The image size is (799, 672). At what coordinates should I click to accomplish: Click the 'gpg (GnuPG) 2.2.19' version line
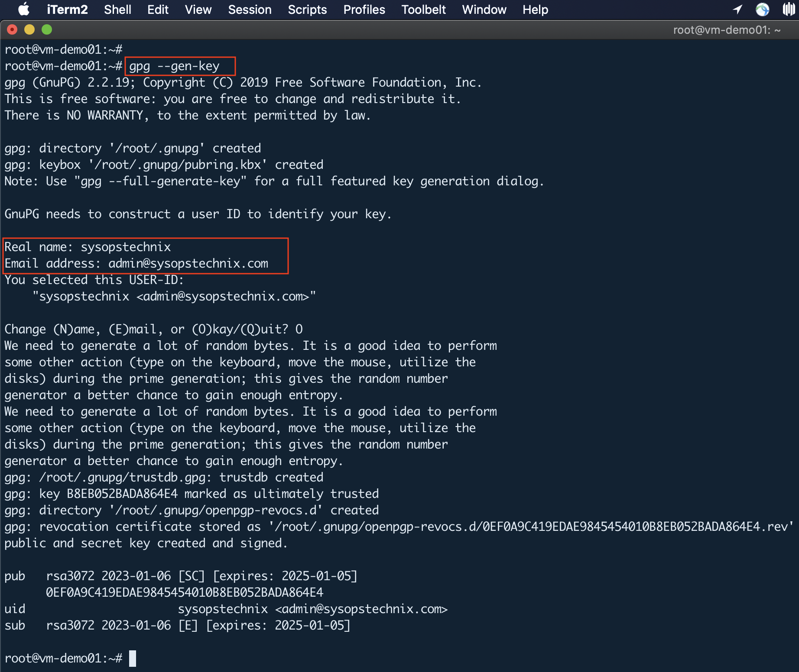pos(243,83)
